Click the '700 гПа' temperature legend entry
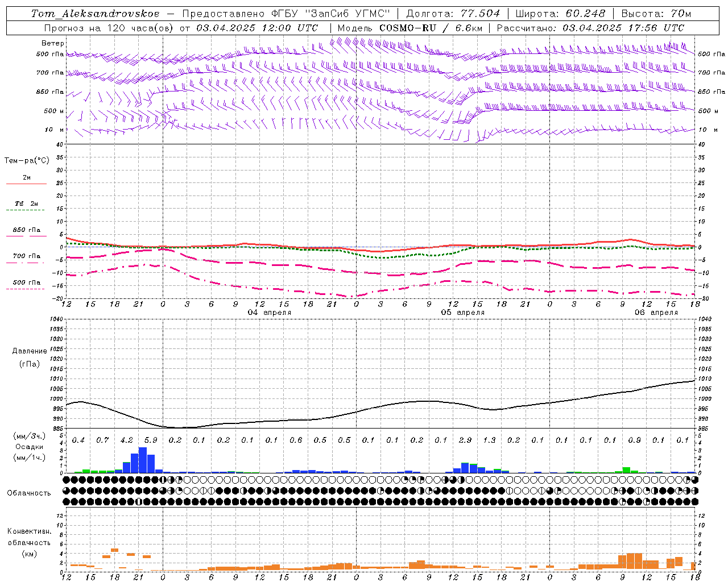The image size is (728, 582). 27,256
